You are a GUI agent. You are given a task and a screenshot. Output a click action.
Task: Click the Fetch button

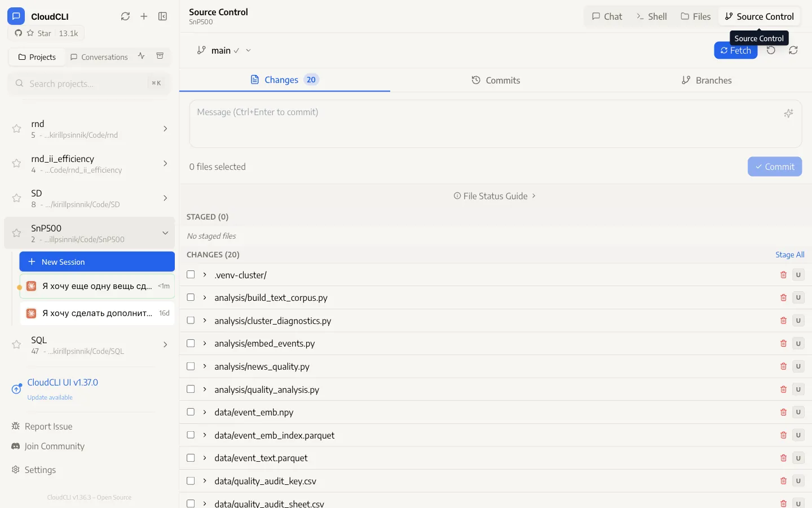click(x=736, y=50)
